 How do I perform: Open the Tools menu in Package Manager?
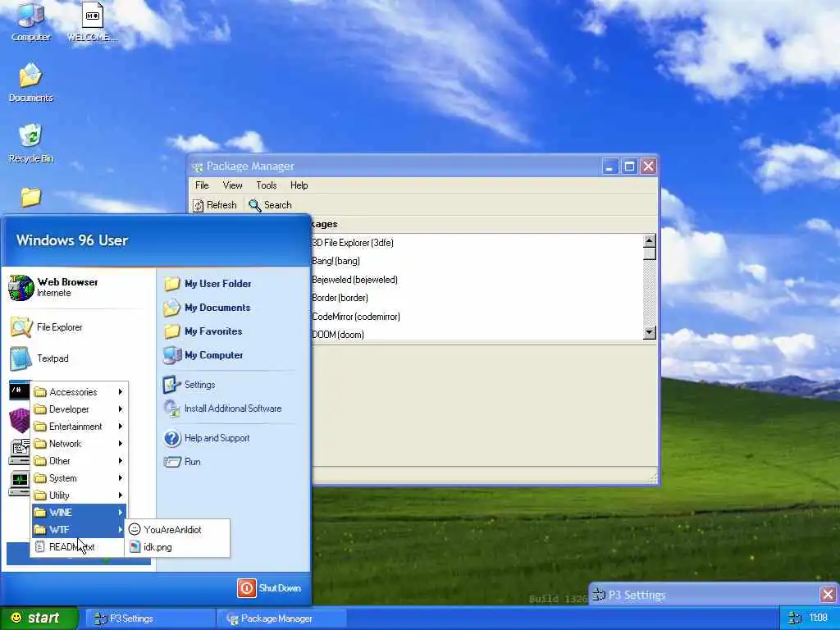[267, 185]
